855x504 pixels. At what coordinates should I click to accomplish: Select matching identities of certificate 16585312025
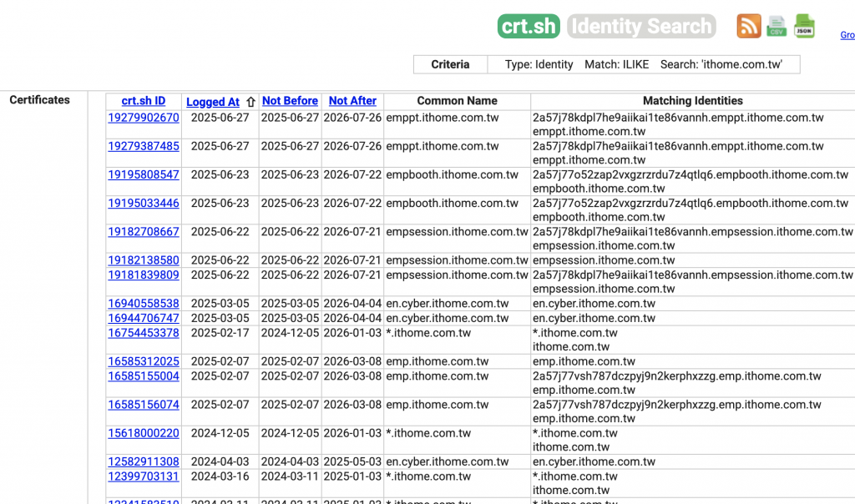tap(584, 361)
